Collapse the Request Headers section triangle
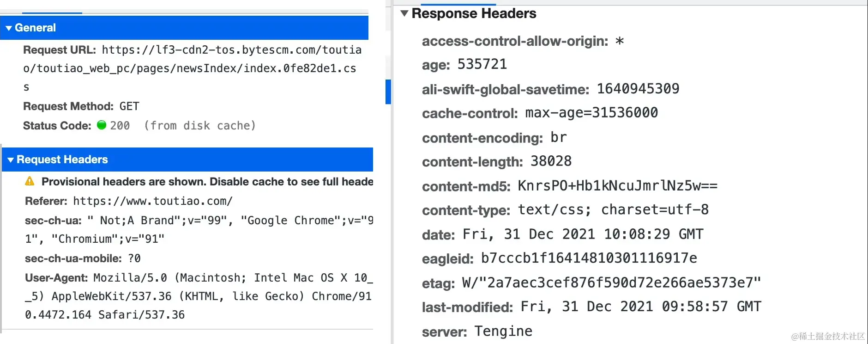The image size is (868, 344). [11, 160]
